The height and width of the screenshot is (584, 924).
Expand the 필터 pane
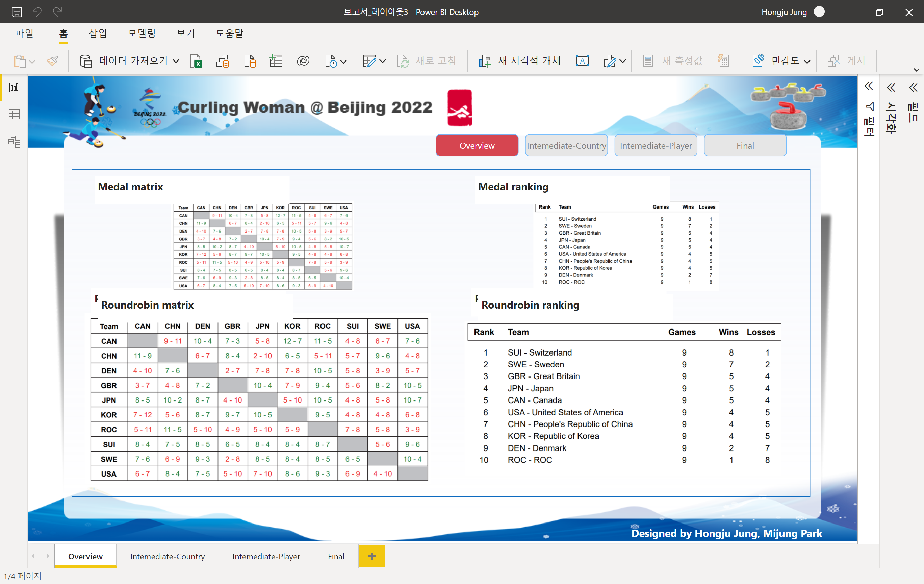coord(869,87)
